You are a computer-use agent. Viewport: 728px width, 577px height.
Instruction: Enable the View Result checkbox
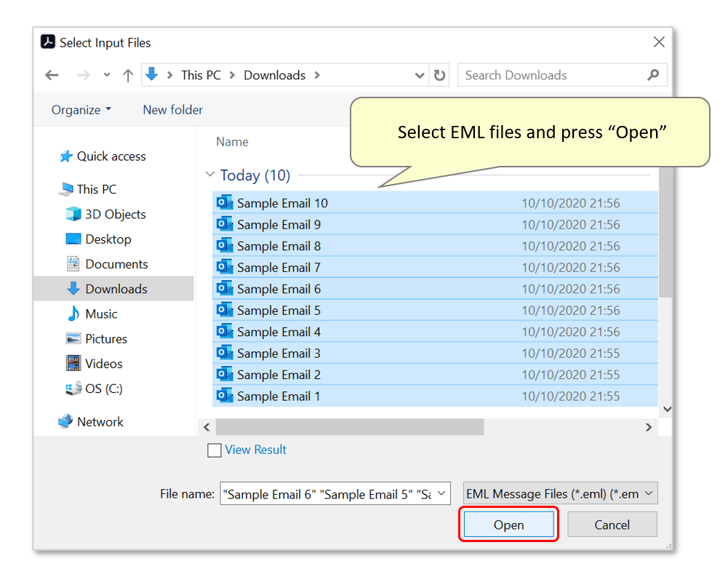[214, 450]
